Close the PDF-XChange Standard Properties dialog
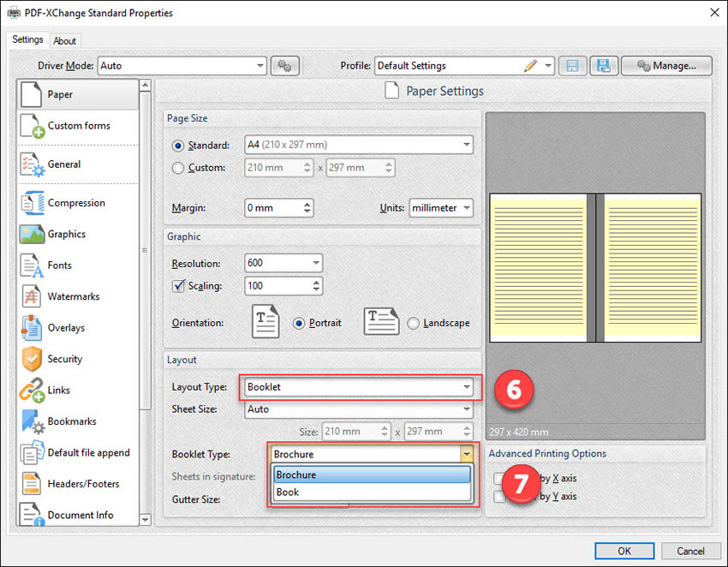This screenshot has width=728, height=567. coord(714,13)
